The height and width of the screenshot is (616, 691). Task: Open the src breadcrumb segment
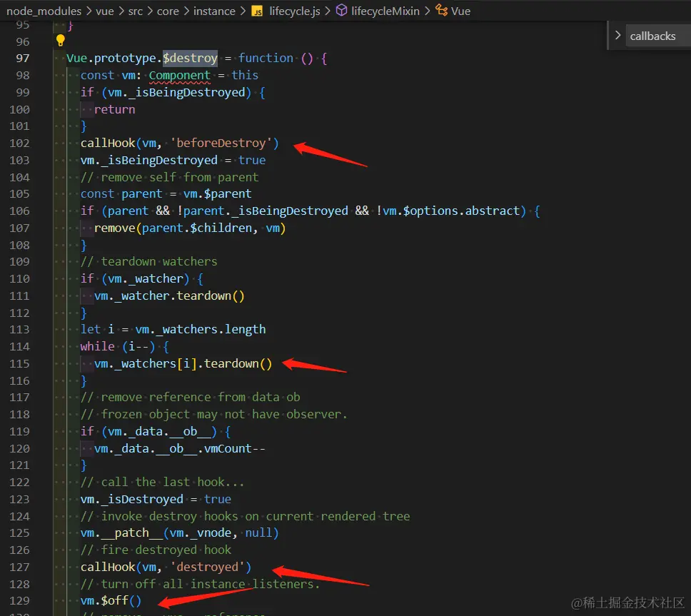[x=136, y=11]
